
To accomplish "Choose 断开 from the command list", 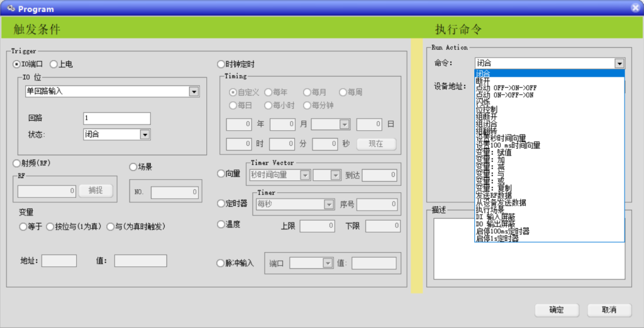I will click(484, 80).
